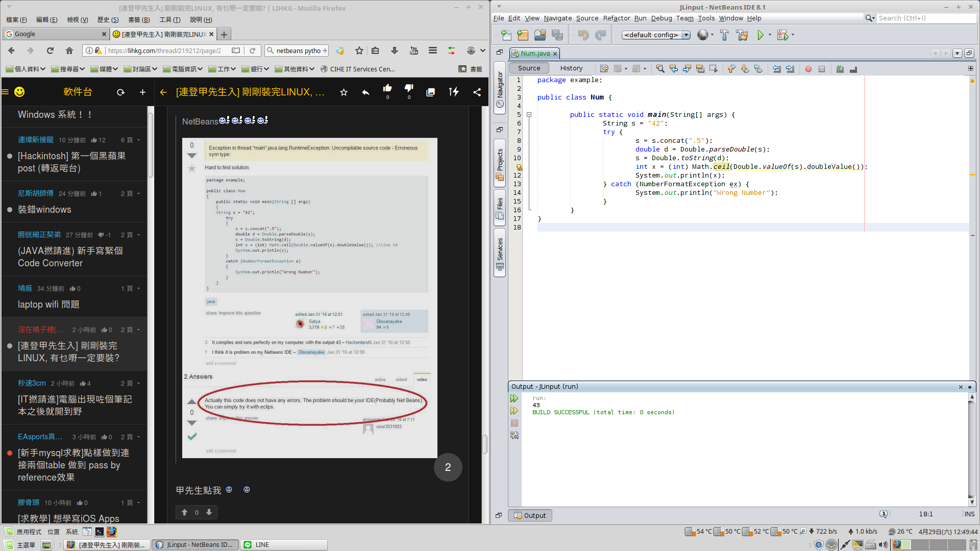Expand 個人資料 bookmark folder
The width and height of the screenshot is (980, 551).
tap(25, 69)
